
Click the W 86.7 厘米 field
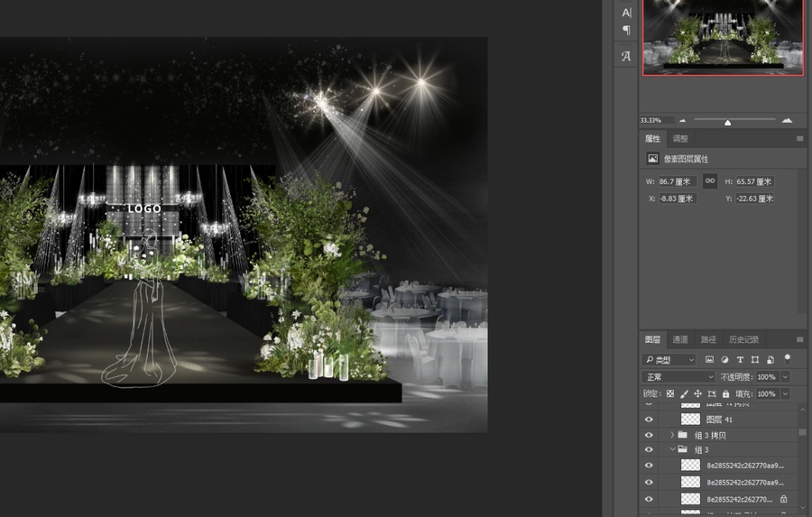pyautogui.click(x=677, y=181)
